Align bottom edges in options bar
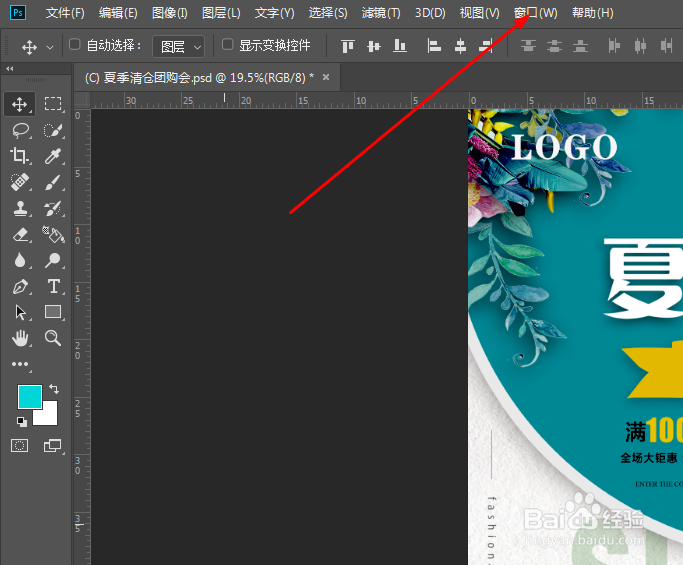The width and height of the screenshot is (683, 565). click(399, 46)
